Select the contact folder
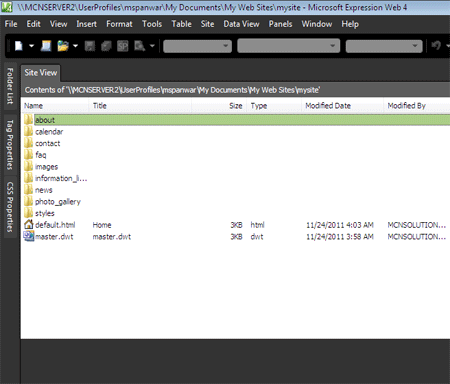The width and height of the screenshot is (450, 384). pyautogui.click(x=48, y=144)
